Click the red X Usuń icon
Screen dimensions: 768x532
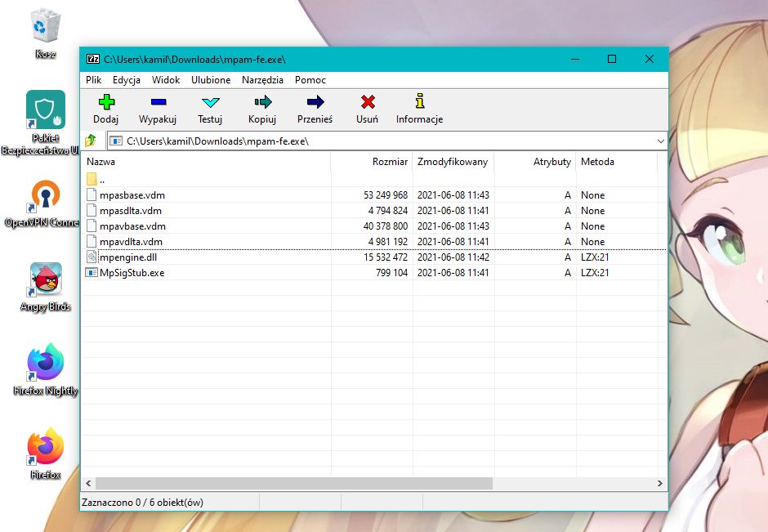point(367,103)
